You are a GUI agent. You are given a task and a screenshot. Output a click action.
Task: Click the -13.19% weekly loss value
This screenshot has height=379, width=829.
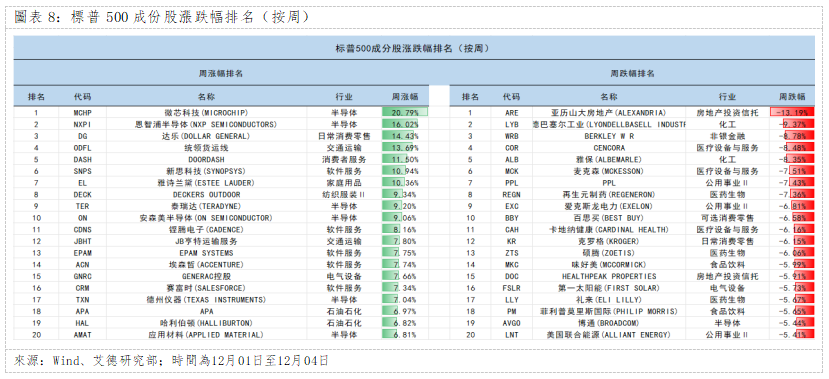click(x=792, y=113)
